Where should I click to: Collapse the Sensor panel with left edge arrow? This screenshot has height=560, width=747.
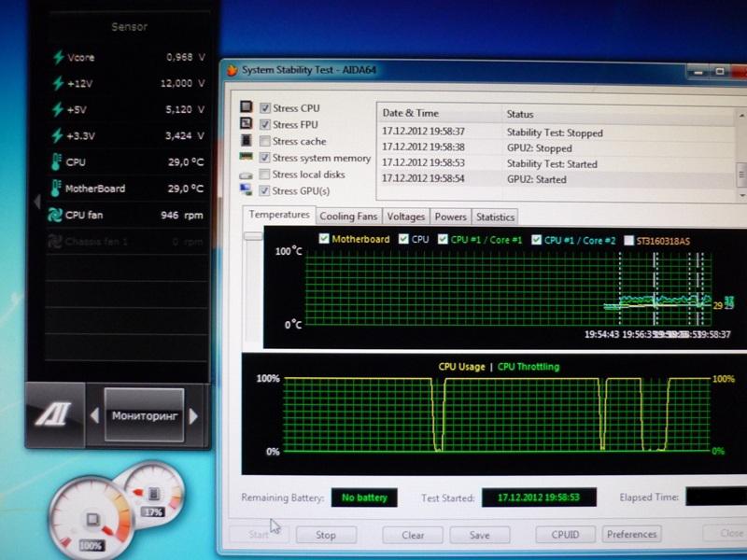36,202
